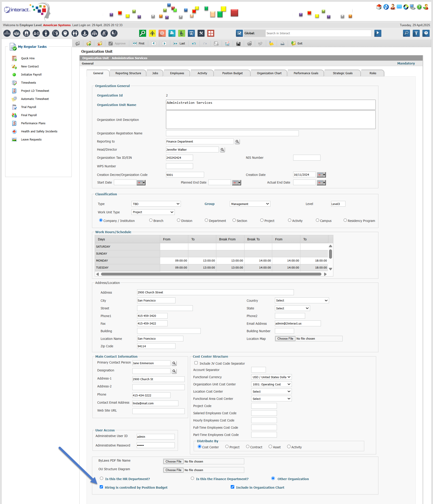Jump to Last record
Viewport: 433px width, 504px height.
179,44
